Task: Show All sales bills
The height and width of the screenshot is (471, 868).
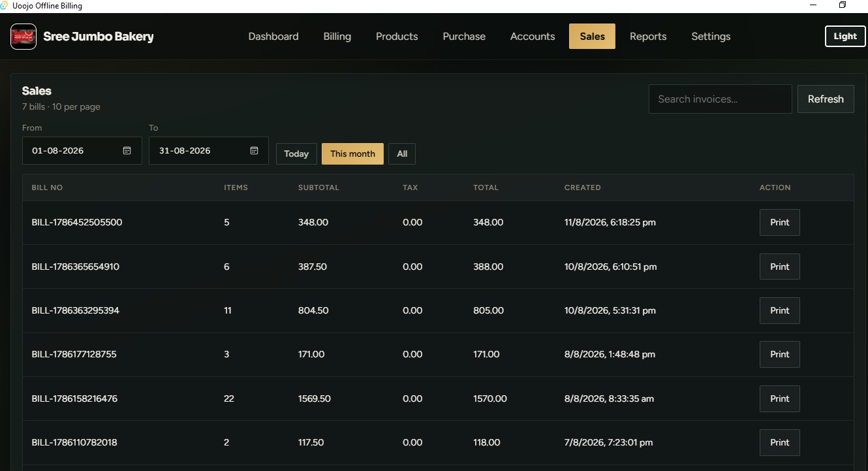Action: point(402,154)
